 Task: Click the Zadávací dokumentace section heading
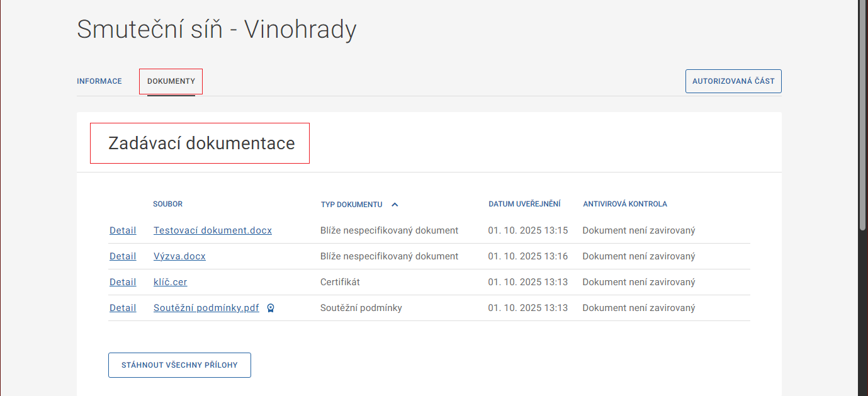201,144
